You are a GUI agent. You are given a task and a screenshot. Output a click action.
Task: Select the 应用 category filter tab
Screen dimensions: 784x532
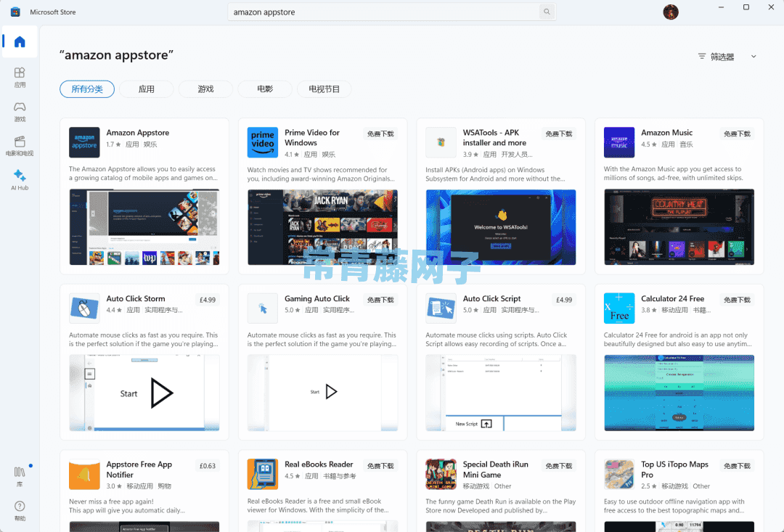(x=146, y=89)
